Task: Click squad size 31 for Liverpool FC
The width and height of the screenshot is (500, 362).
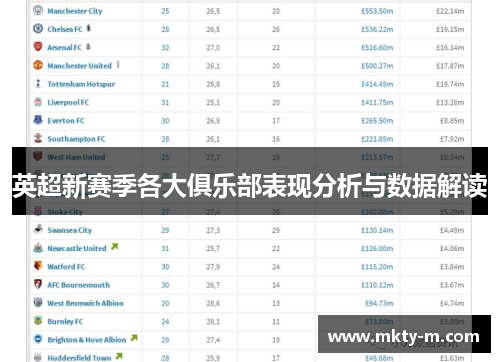Action: 165,103
